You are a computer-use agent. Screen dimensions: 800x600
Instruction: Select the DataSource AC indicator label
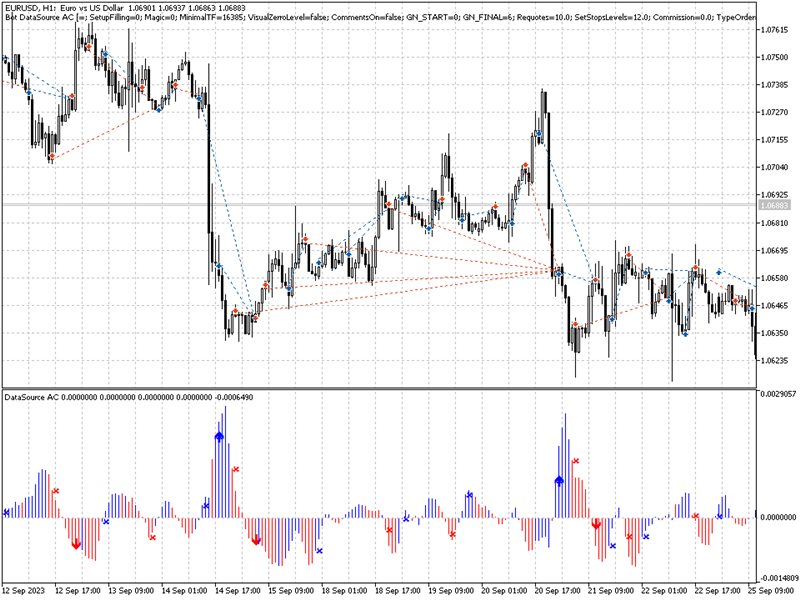(129, 397)
